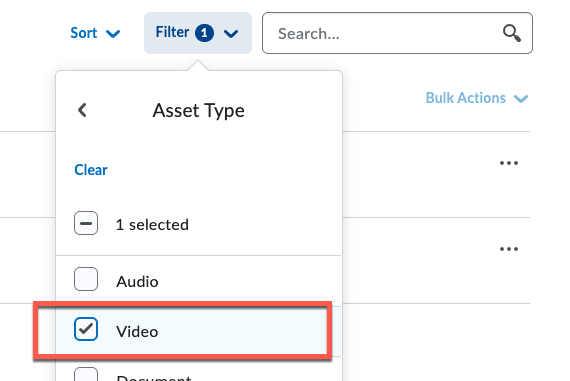570x381 pixels.
Task: Click the filter count badge showing 1
Action: [x=204, y=33]
